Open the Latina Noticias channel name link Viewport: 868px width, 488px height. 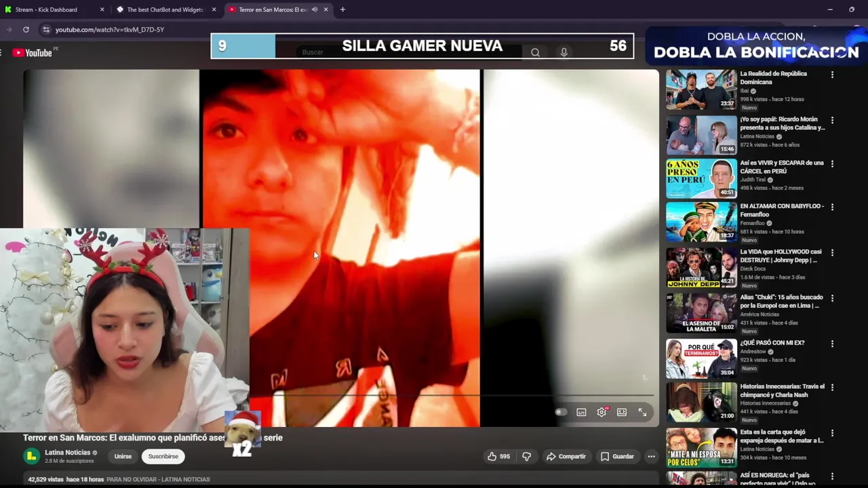67,452
